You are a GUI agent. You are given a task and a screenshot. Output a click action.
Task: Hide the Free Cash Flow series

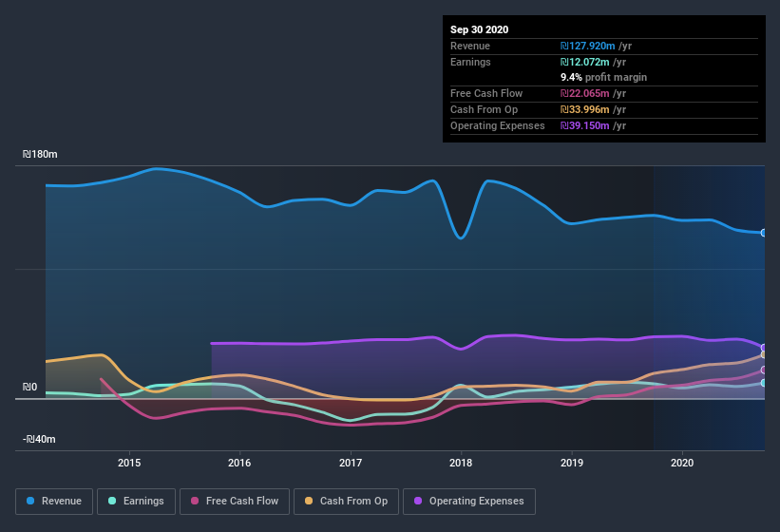235,501
